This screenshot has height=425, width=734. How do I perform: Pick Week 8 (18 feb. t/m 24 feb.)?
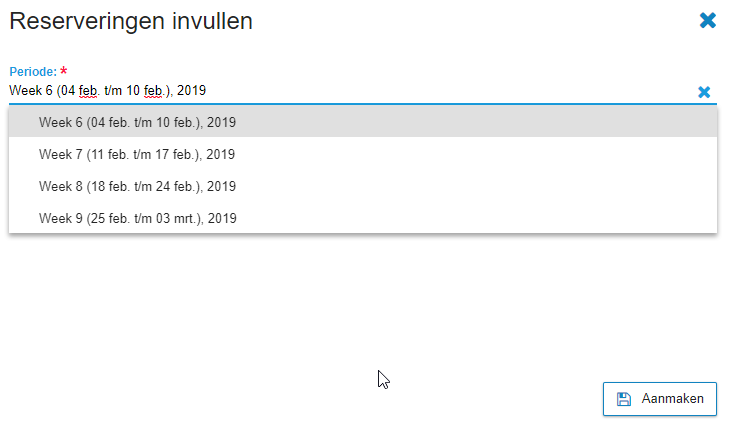[363, 186]
